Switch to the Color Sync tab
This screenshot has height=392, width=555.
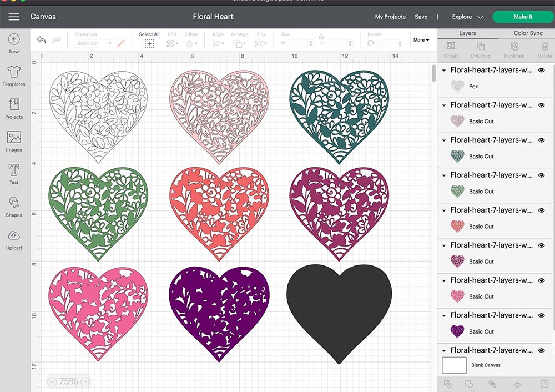coord(528,33)
